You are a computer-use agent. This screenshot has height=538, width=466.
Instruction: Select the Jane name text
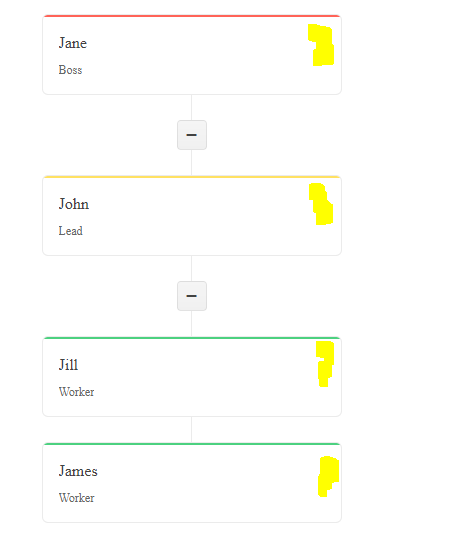pyautogui.click(x=73, y=43)
